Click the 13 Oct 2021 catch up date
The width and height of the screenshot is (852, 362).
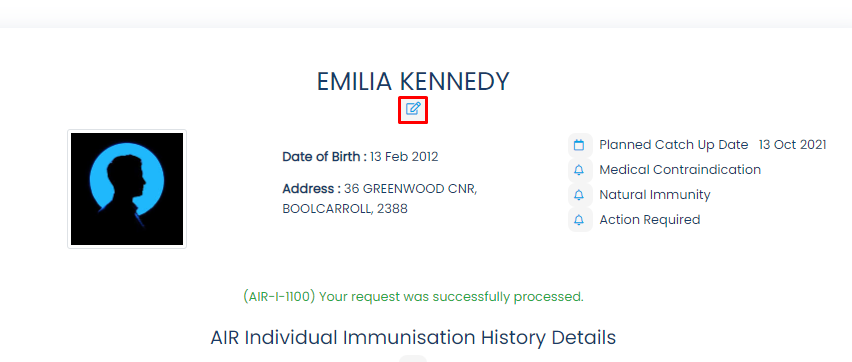click(x=793, y=145)
